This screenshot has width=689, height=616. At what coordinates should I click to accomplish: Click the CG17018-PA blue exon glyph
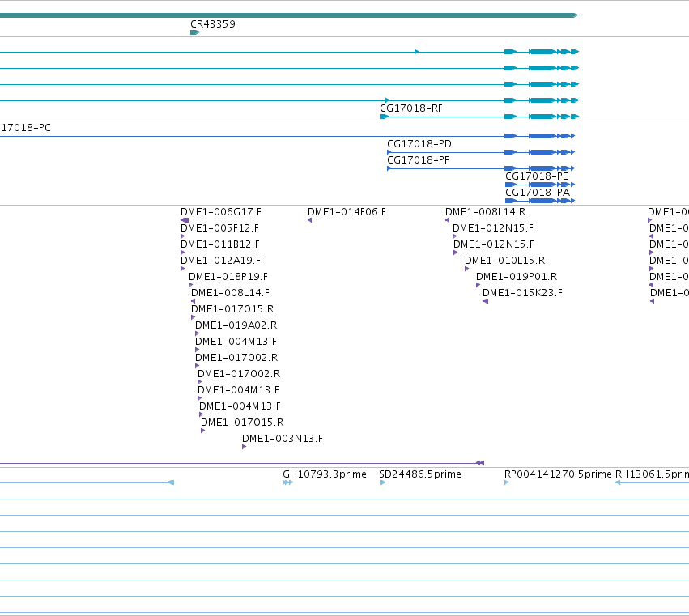click(x=540, y=201)
